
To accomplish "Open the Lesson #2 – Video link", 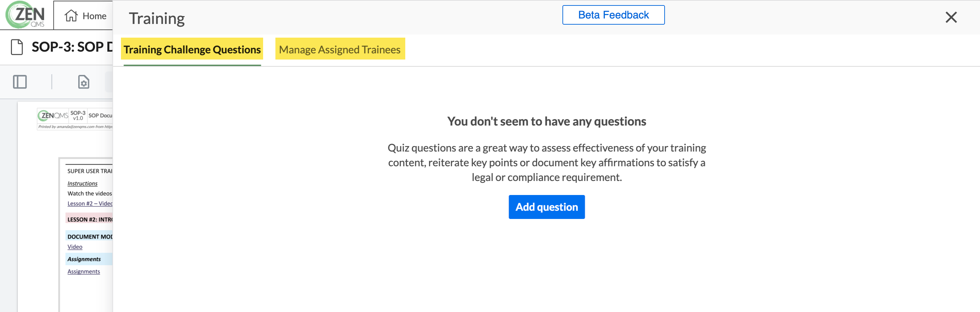I will [90, 204].
